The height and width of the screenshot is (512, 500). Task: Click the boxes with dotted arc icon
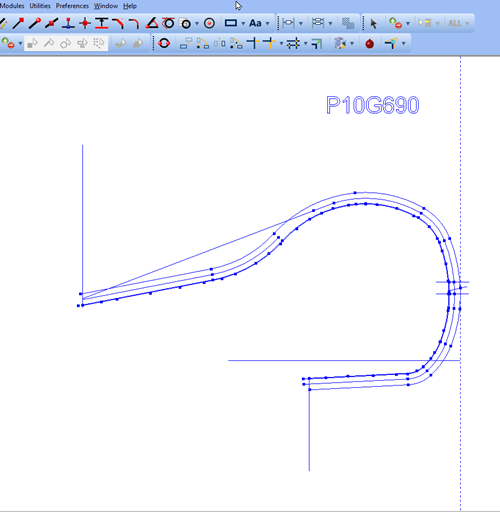click(x=236, y=43)
